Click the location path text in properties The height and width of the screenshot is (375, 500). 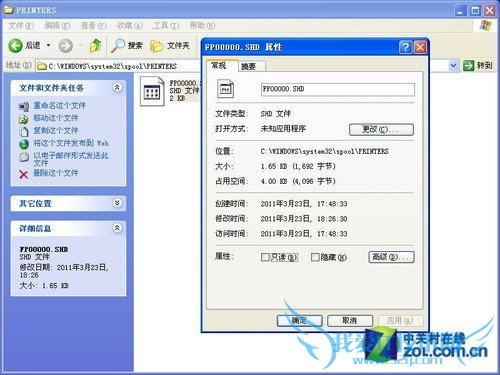(x=324, y=151)
